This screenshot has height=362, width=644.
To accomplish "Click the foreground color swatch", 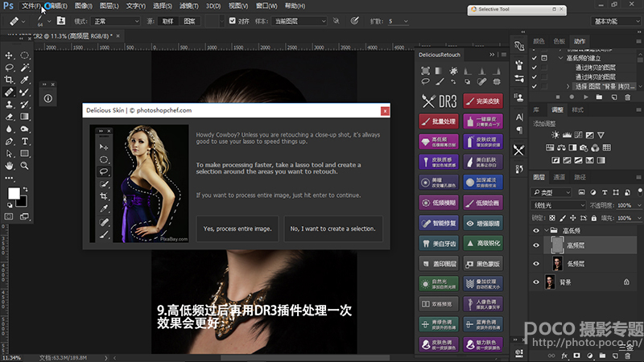I will (14, 193).
